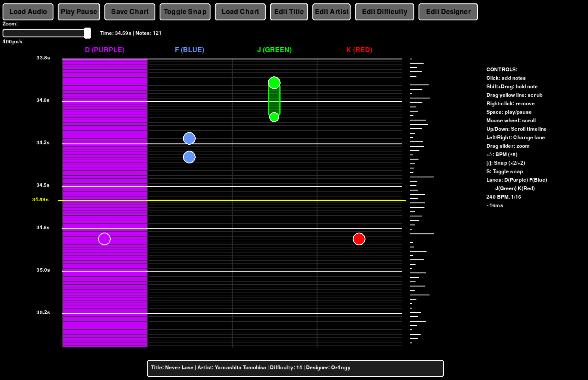Click Edit Designer button
The image size is (588, 380).
(x=448, y=12)
